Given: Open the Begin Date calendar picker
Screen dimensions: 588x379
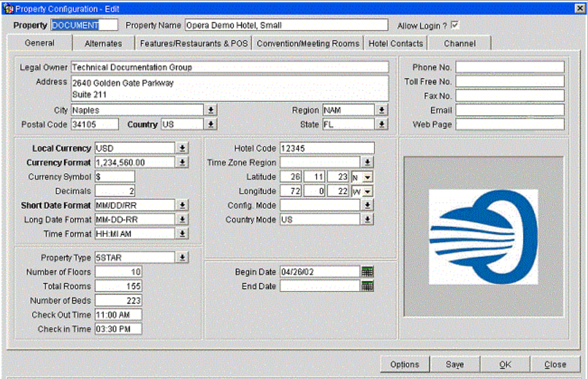Looking at the screenshot, I should (367, 272).
